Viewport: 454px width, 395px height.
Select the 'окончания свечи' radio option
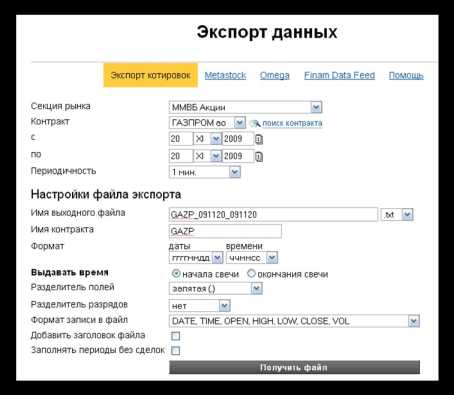coord(251,274)
